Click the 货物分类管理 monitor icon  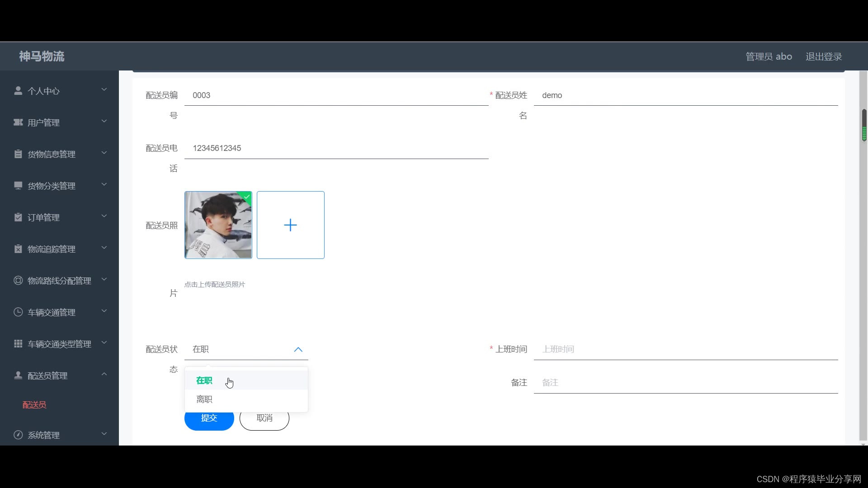tap(18, 186)
